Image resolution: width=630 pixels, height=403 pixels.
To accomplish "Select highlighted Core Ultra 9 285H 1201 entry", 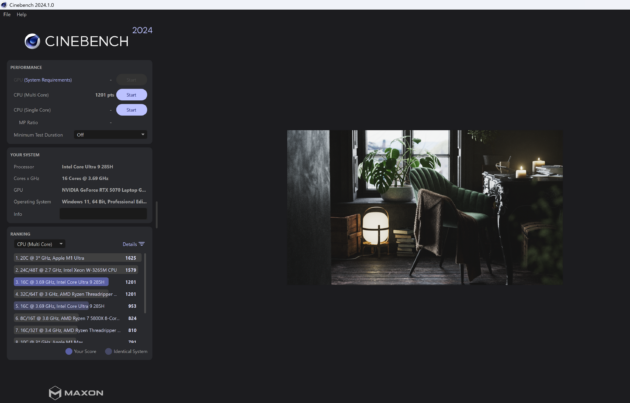I will point(76,282).
